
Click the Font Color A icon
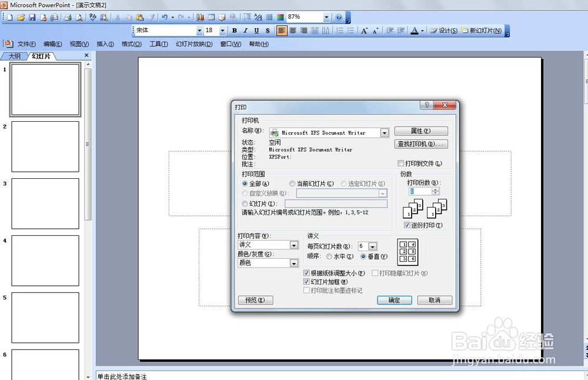(x=415, y=31)
